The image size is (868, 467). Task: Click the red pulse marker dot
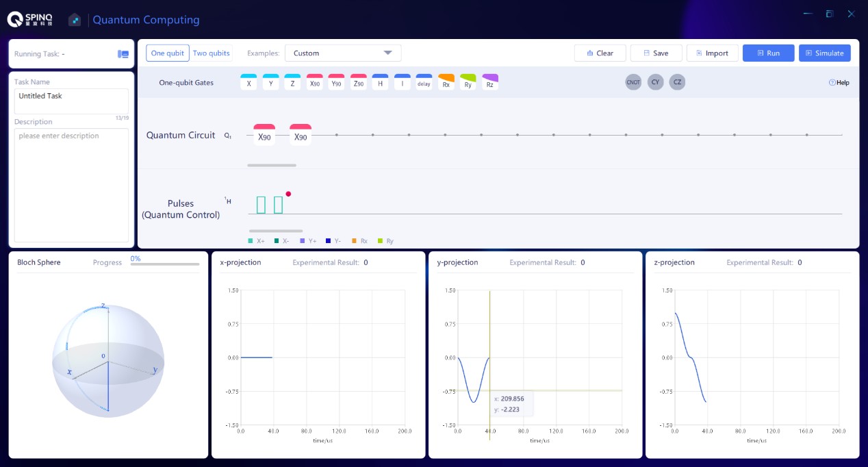(x=288, y=194)
